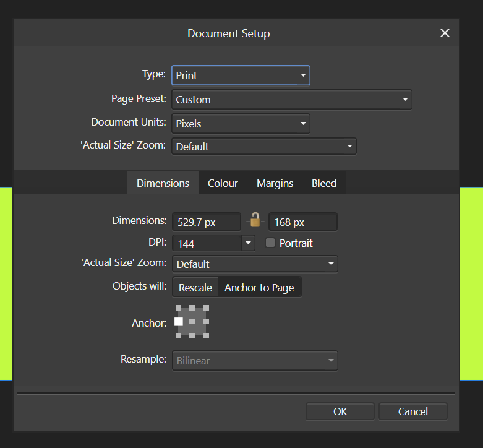Switch to the Bleed tab

[324, 183]
